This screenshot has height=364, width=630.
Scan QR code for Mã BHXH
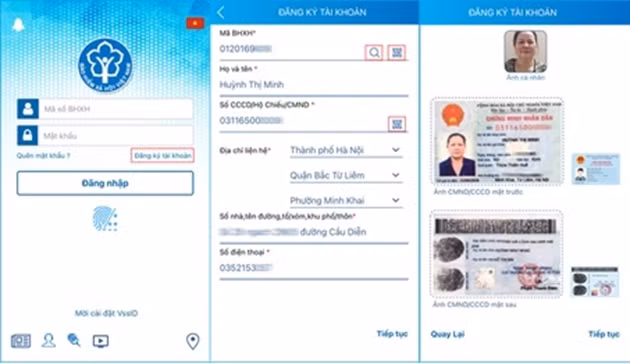coord(397,53)
